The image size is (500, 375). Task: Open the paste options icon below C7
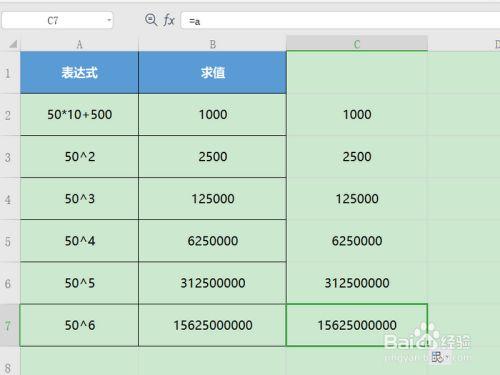[439, 357]
